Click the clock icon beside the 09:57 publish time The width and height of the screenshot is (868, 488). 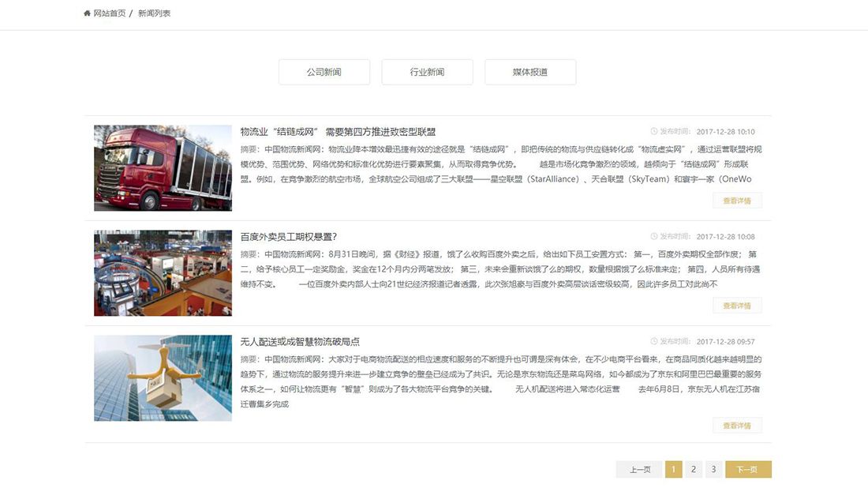pyautogui.click(x=653, y=342)
